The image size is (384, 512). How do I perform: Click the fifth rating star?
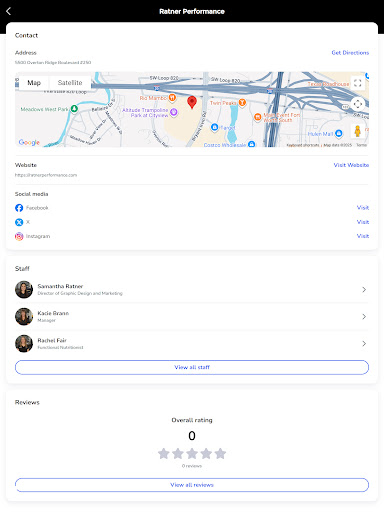coord(220,453)
